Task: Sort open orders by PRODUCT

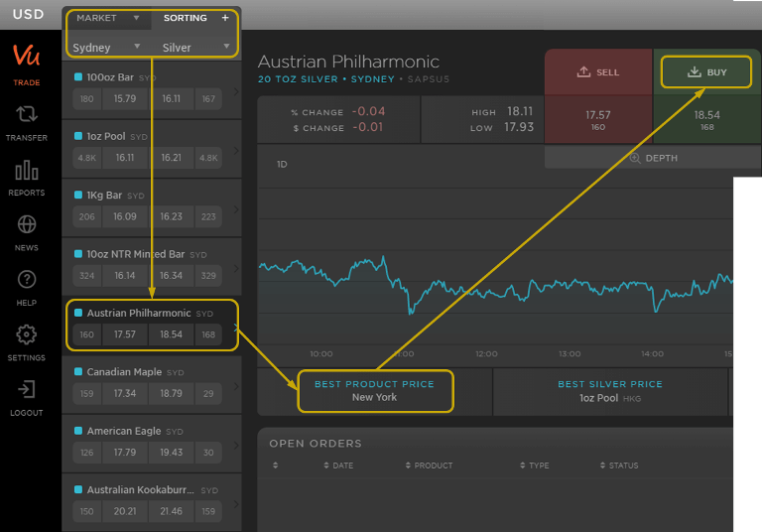Action: pyautogui.click(x=429, y=465)
